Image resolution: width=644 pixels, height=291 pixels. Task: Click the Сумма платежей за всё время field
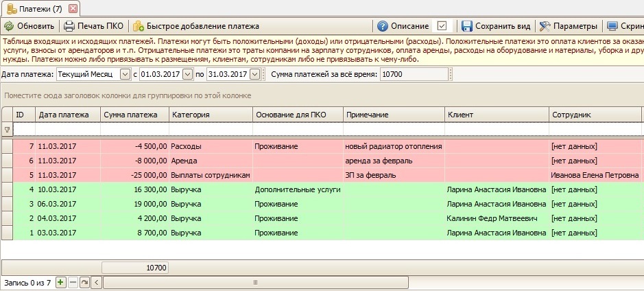click(x=413, y=74)
